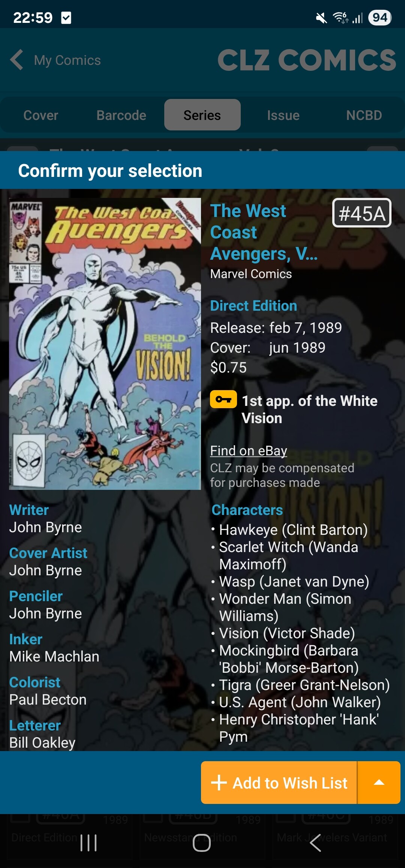Switch to the Cover tab
The image size is (405, 868).
pos(41,115)
